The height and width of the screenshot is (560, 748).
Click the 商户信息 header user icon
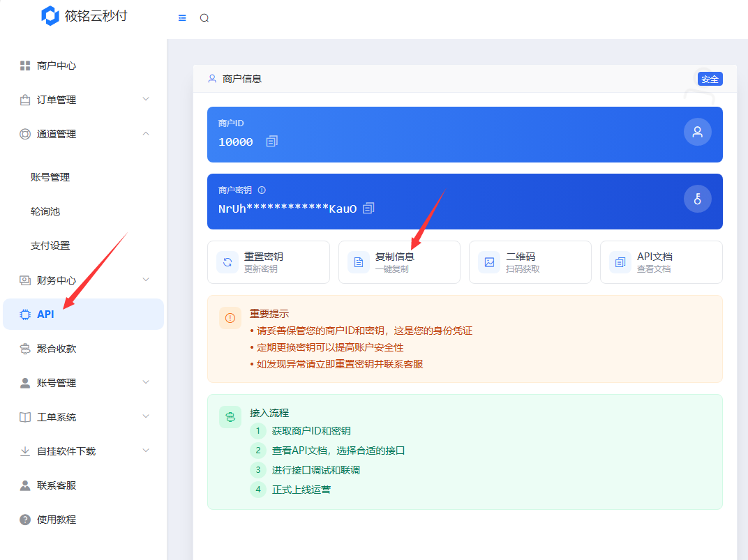[212, 79]
